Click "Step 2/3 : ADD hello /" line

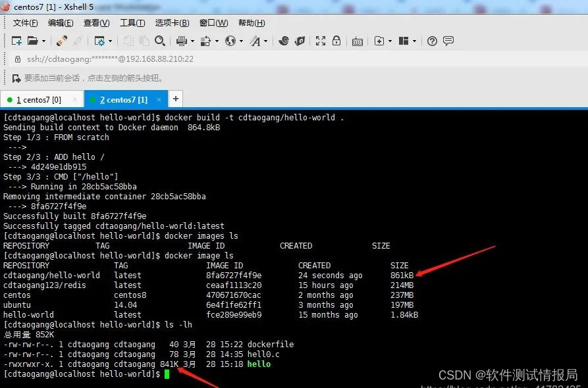[53, 157]
